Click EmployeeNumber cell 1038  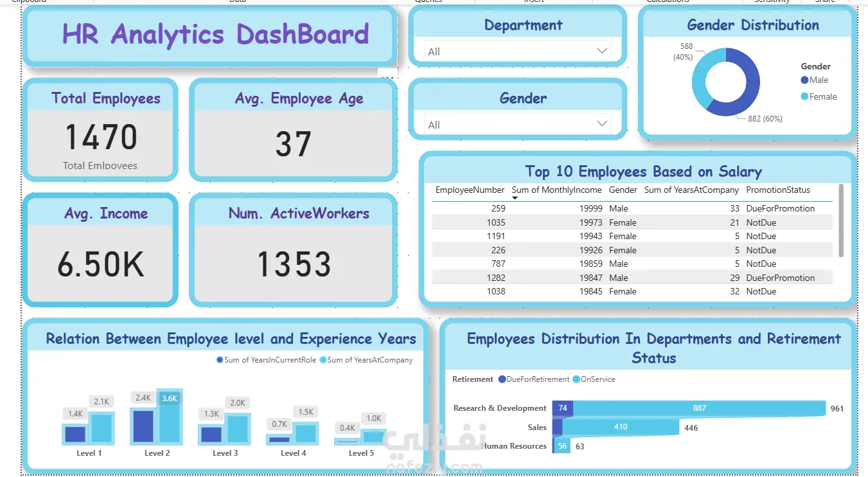(496, 292)
